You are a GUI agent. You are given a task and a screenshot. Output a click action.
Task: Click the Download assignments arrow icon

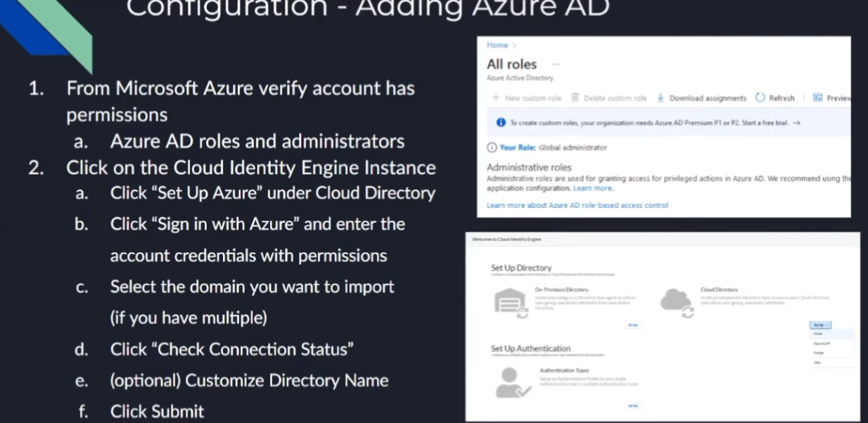660,98
